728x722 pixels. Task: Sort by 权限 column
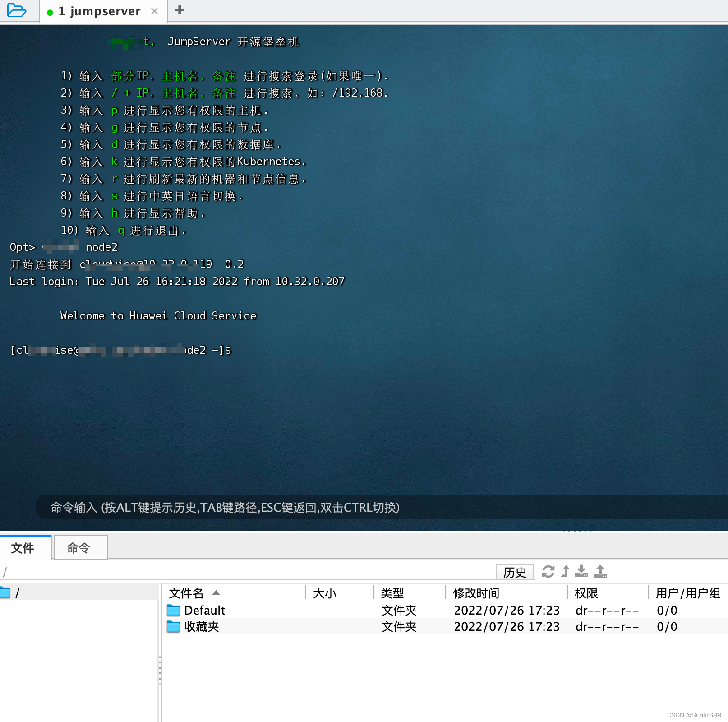click(x=608, y=593)
